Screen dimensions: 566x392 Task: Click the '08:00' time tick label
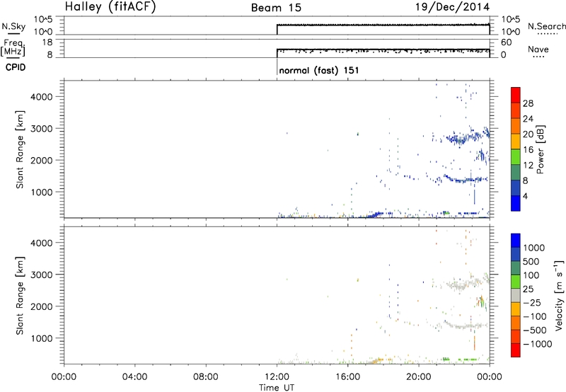coord(205,376)
